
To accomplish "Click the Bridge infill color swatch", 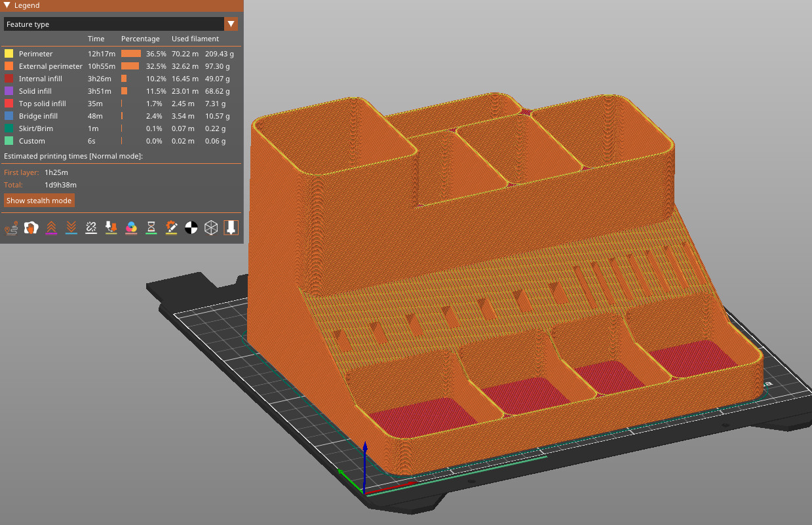I will (x=8, y=116).
